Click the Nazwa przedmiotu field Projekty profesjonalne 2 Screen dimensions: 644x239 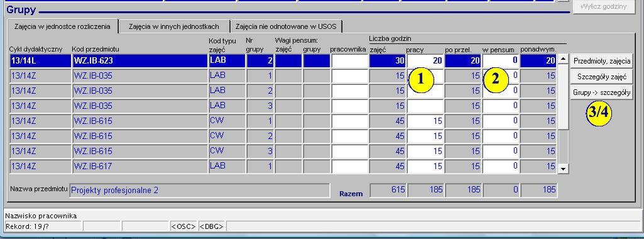[199, 190]
